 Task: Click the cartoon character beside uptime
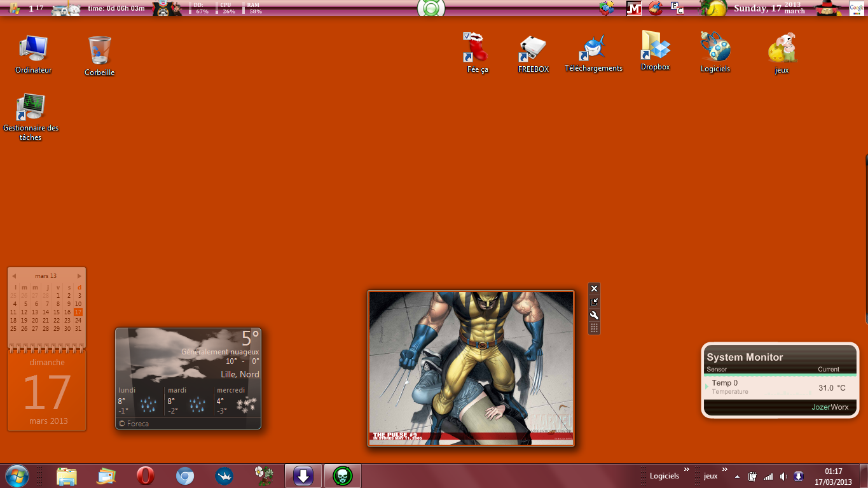(167, 8)
